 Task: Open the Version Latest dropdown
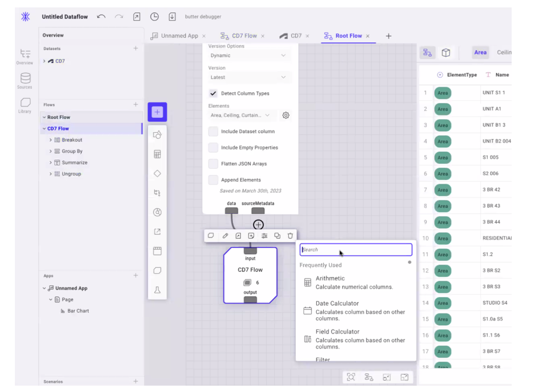click(x=248, y=77)
